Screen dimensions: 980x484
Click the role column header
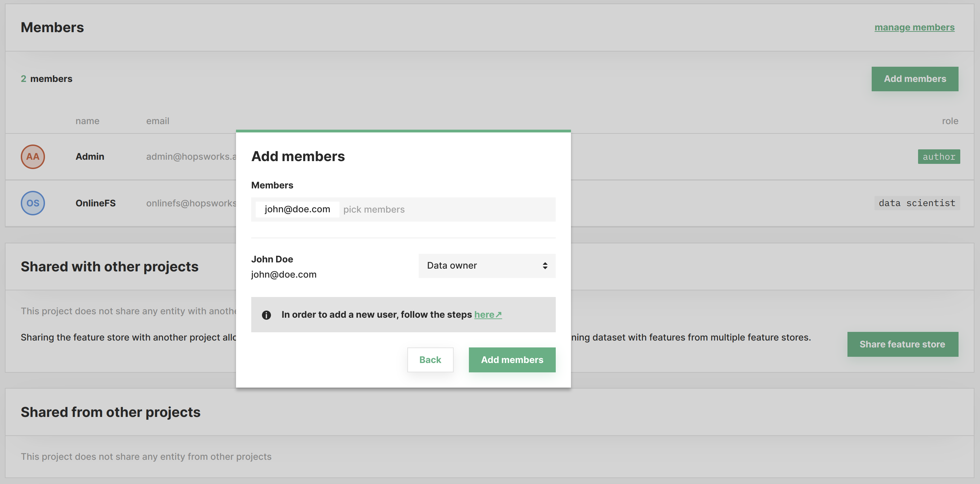pyautogui.click(x=950, y=121)
